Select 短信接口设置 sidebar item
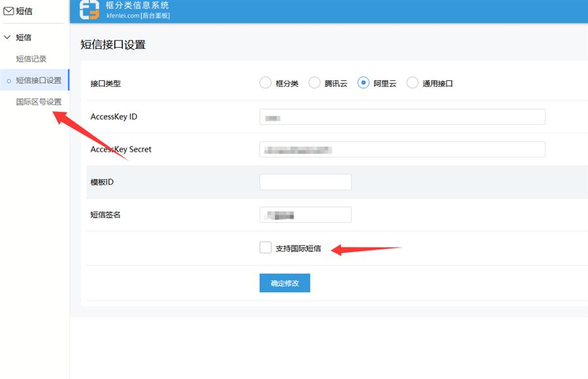588x379 pixels. click(39, 80)
